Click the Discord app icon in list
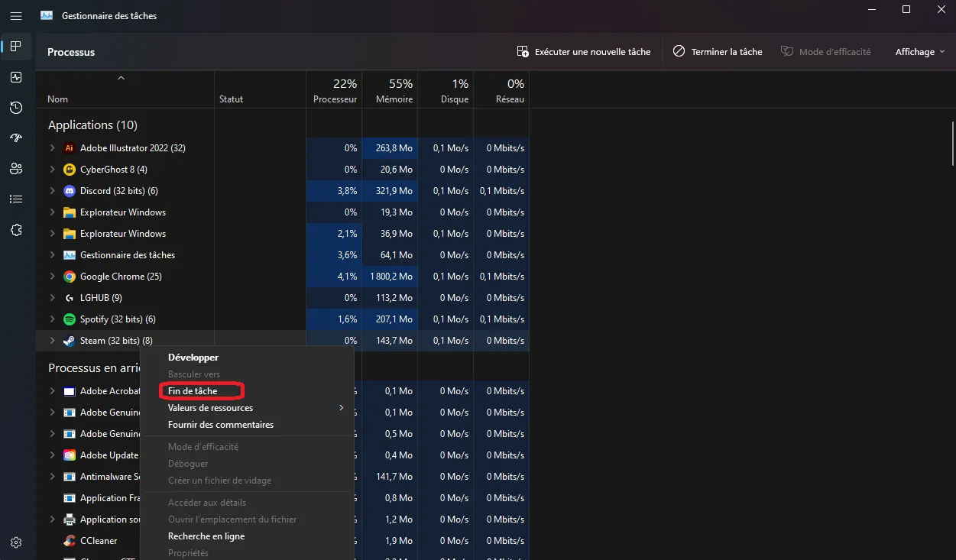The width and height of the screenshot is (956, 560). coord(70,191)
